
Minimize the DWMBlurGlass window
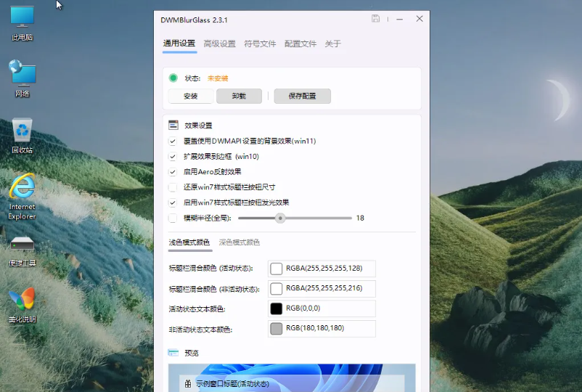(x=399, y=19)
